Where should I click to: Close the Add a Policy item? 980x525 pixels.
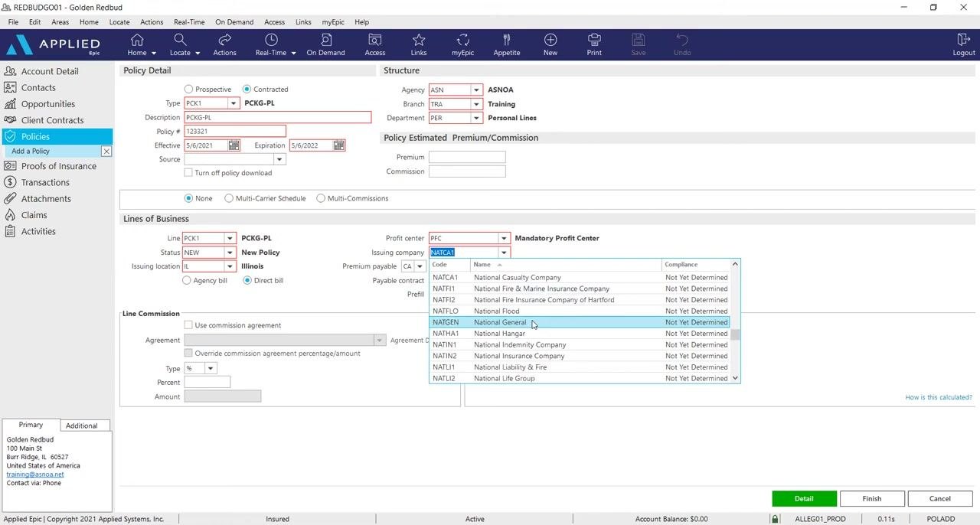106,152
